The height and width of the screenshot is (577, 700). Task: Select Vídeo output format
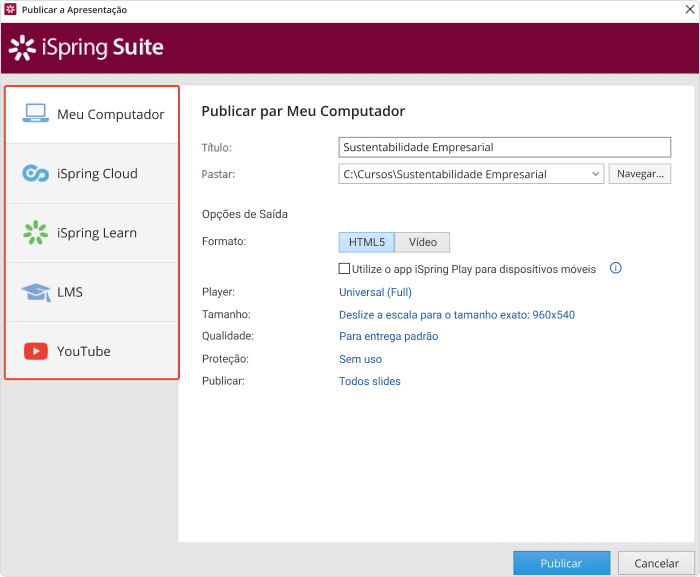pos(422,242)
